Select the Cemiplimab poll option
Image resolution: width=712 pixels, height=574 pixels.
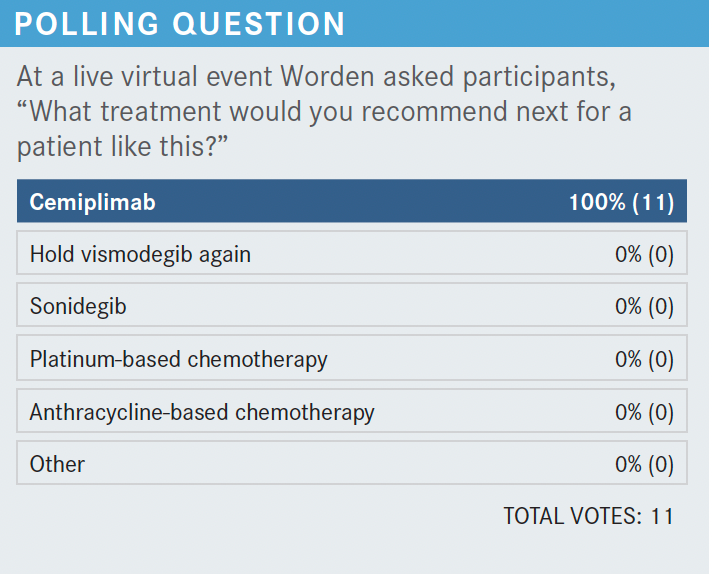pos(93,203)
